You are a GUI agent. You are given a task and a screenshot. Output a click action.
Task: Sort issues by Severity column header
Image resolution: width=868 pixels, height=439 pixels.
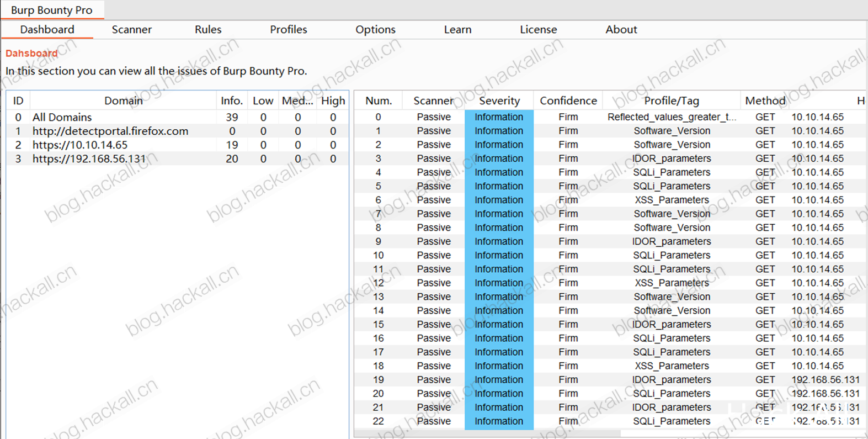pyautogui.click(x=499, y=101)
